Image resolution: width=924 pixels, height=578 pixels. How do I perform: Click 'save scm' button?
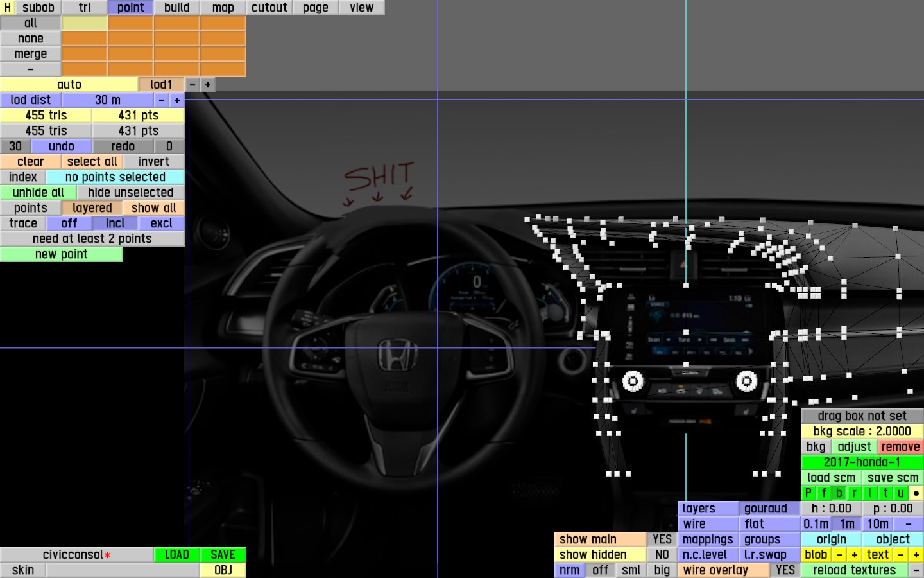[893, 478]
